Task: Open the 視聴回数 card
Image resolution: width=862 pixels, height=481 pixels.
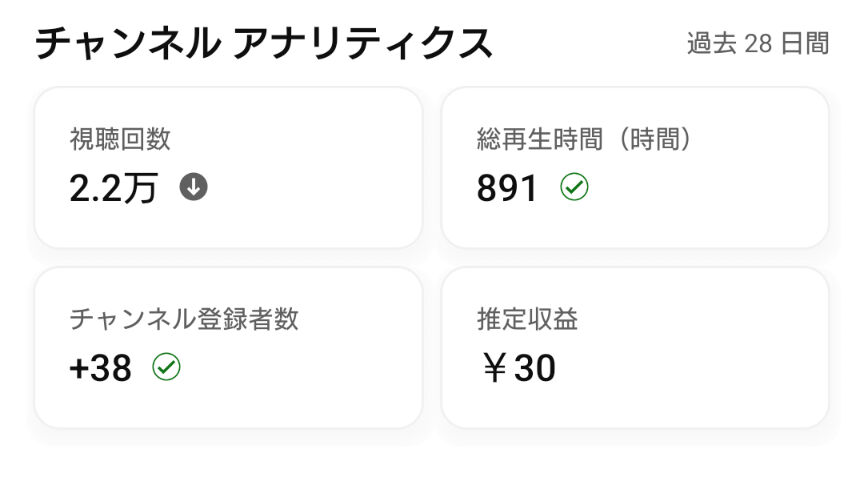Action: pos(228,167)
